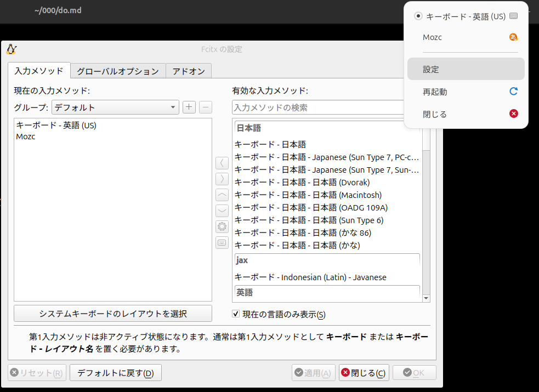
Task: Select the キーボード - 英語 (US) radio option
Action: click(418, 16)
